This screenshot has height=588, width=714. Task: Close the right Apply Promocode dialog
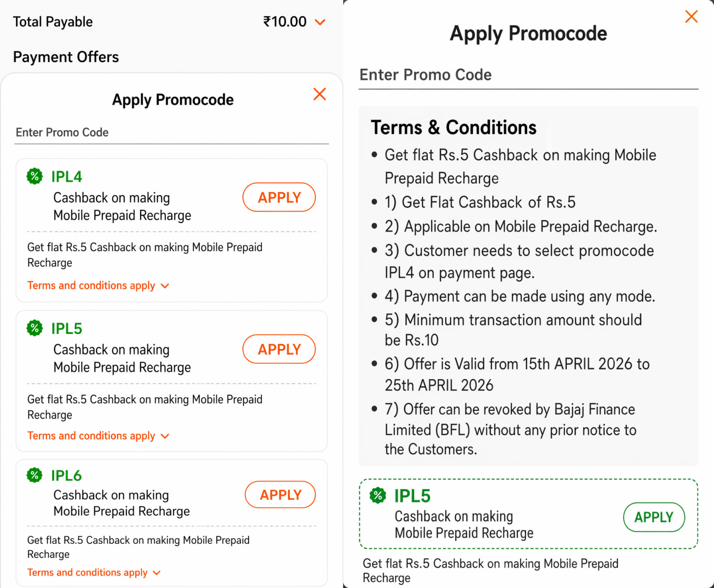pos(691,17)
